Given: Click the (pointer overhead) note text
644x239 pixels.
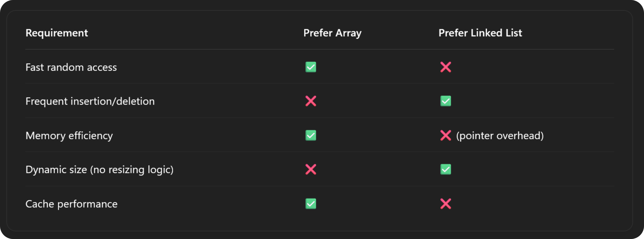Looking at the screenshot, I should coord(500,136).
